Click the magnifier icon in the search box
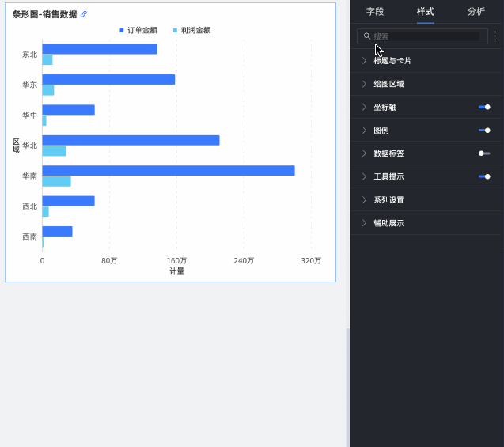This screenshot has width=504, height=447. [367, 36]
